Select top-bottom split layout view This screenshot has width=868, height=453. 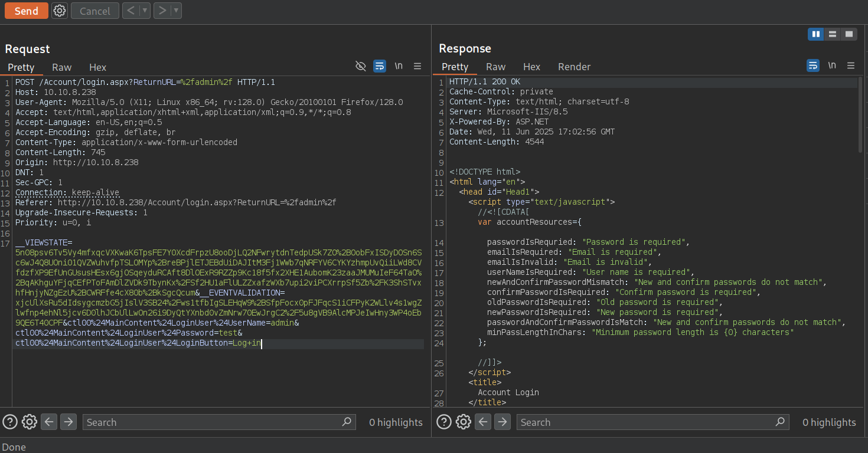coord(833,34)
